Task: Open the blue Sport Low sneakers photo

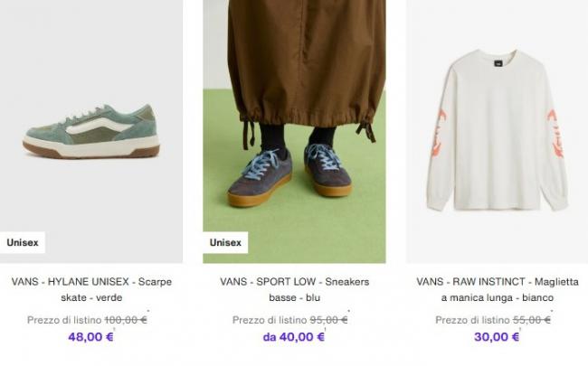Action: tap(294, 131)
